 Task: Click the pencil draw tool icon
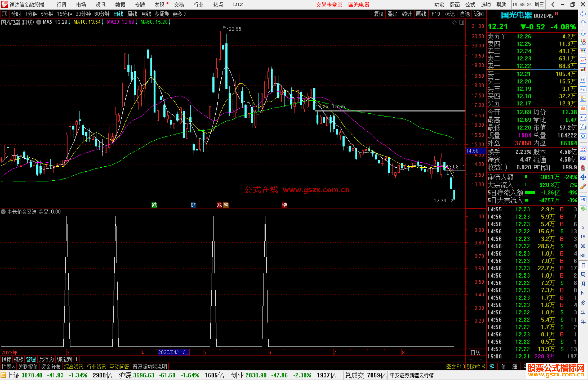(x=583, y=187)
